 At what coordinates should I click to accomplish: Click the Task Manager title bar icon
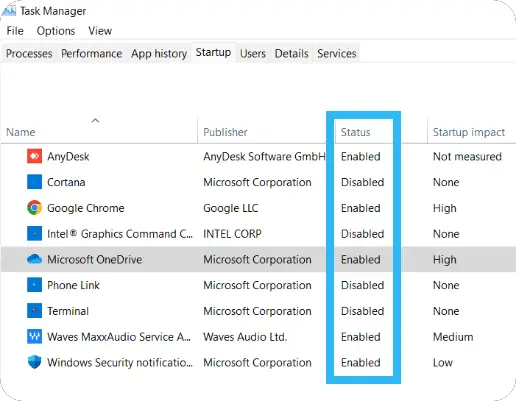[8, 11]
